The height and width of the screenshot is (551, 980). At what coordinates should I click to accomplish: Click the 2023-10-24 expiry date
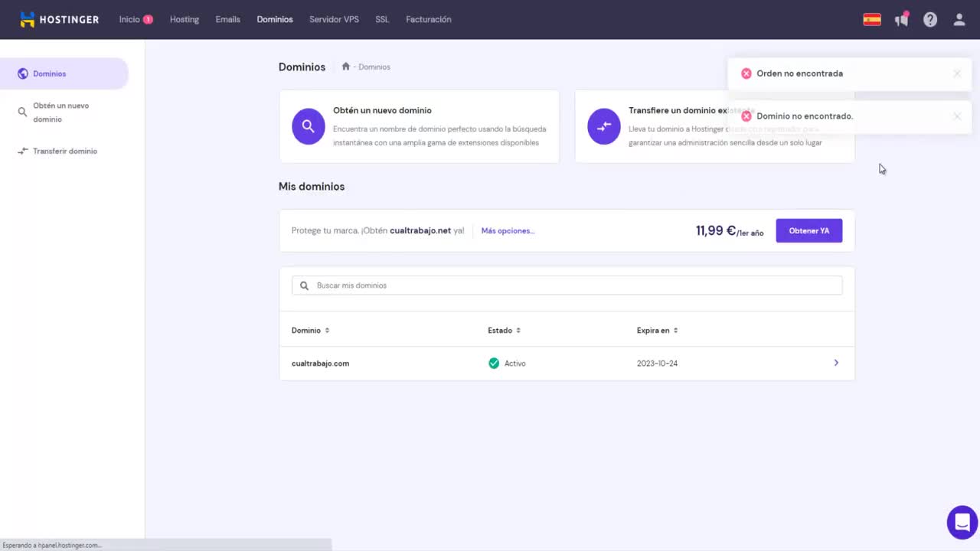pos(657,364)
